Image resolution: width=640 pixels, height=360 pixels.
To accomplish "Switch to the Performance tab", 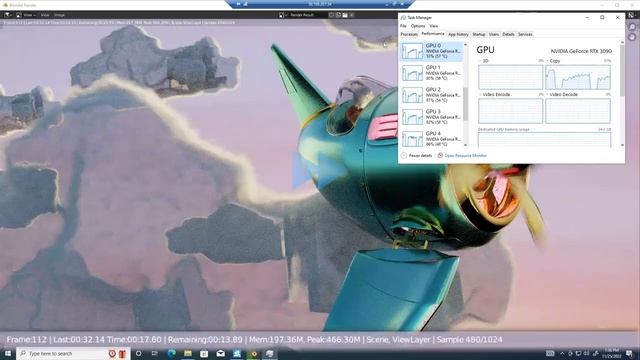I will click(x=433, y=34).
